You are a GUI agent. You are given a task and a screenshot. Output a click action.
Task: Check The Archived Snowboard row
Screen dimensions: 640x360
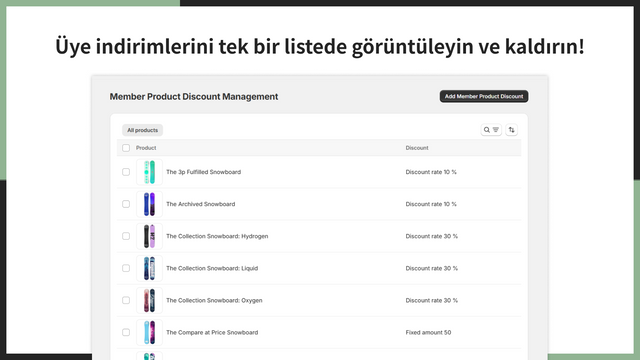point(126,204)
